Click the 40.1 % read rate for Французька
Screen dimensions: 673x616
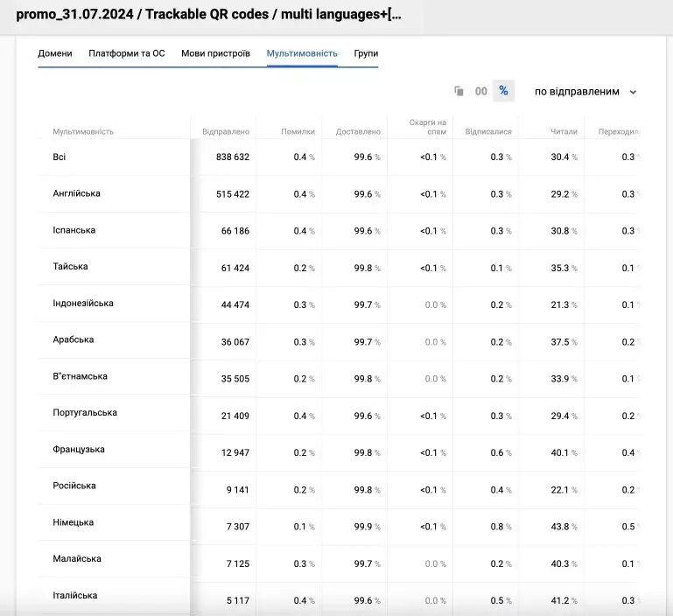point(564,453)
